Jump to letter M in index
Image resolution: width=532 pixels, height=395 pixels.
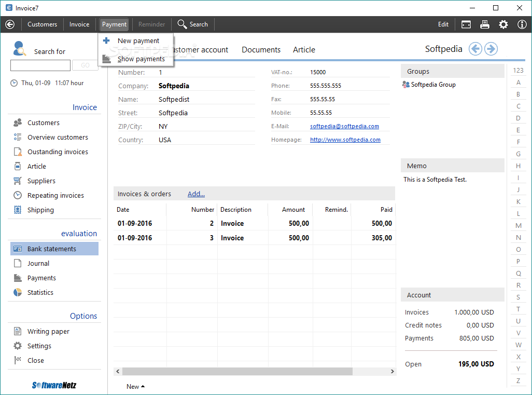(518, 225)
